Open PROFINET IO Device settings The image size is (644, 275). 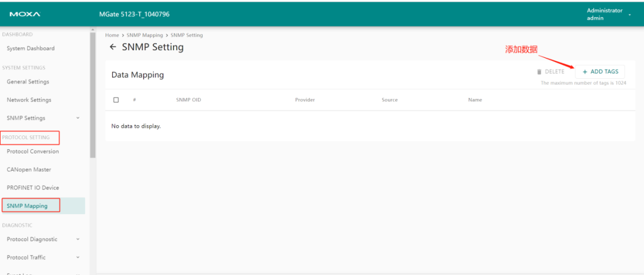[33, 188]
